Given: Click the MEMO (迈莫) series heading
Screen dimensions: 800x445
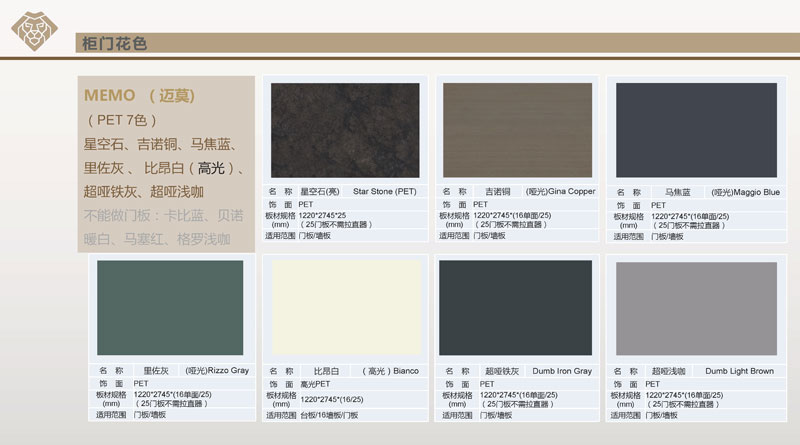Looking at the screenshot, I should [146, 97].
